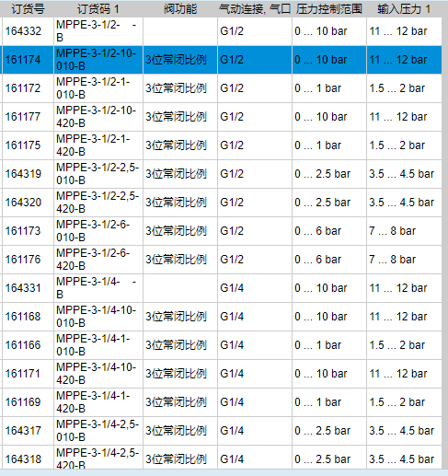Select order number 164317
Viewport: 448px width, 476px height.
[23, 431]
